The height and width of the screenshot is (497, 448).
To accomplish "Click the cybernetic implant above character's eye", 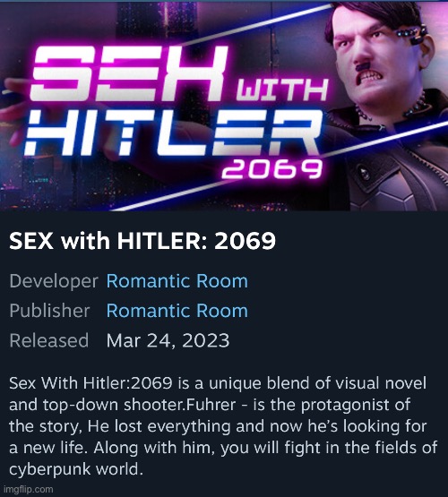I will click(x=412, y=34).
